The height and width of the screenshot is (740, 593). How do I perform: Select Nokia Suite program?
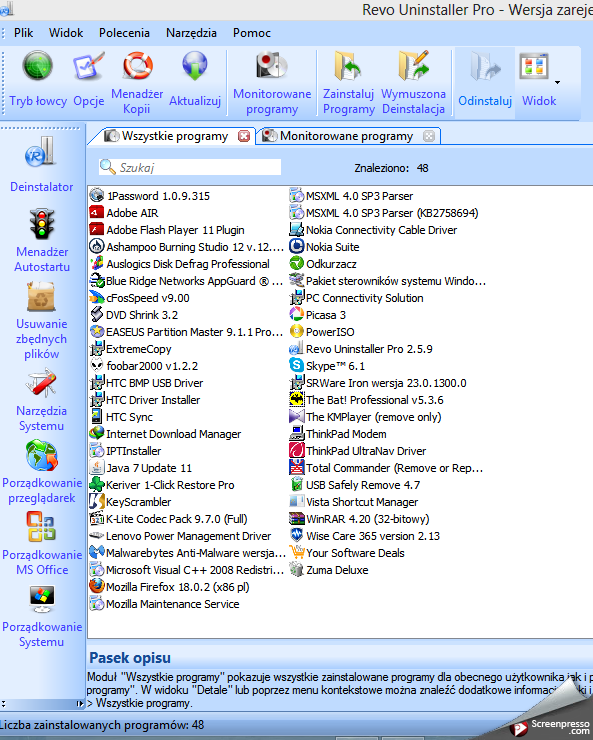(324, 247)
